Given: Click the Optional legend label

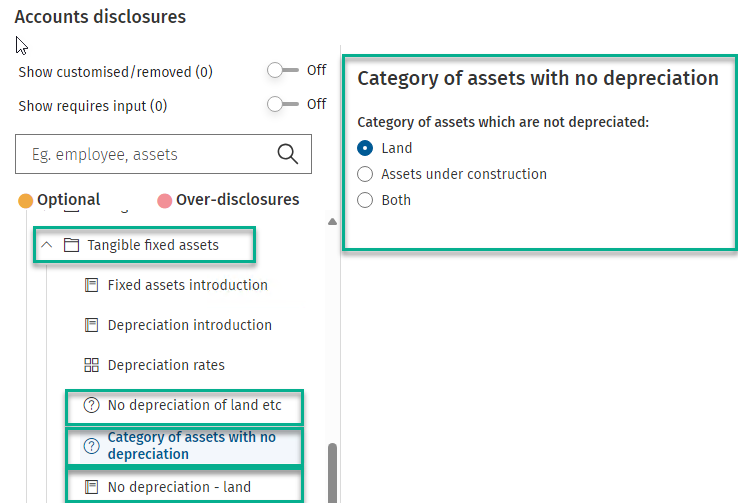Looking at the screenshot, I should (69, 200).
